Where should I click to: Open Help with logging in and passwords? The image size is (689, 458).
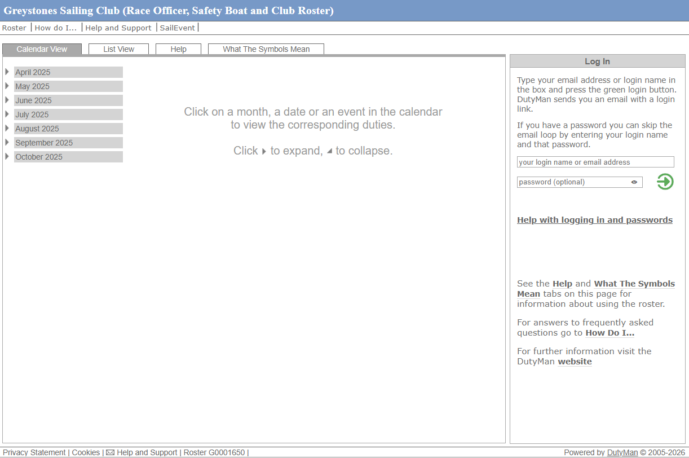pos(594,220)
